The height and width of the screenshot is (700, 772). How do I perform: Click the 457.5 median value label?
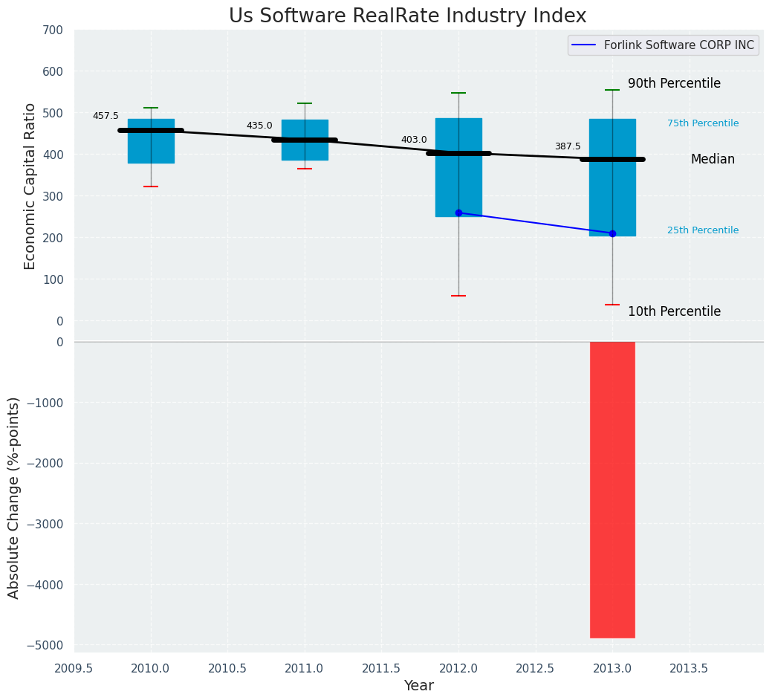tap(106, 116)
